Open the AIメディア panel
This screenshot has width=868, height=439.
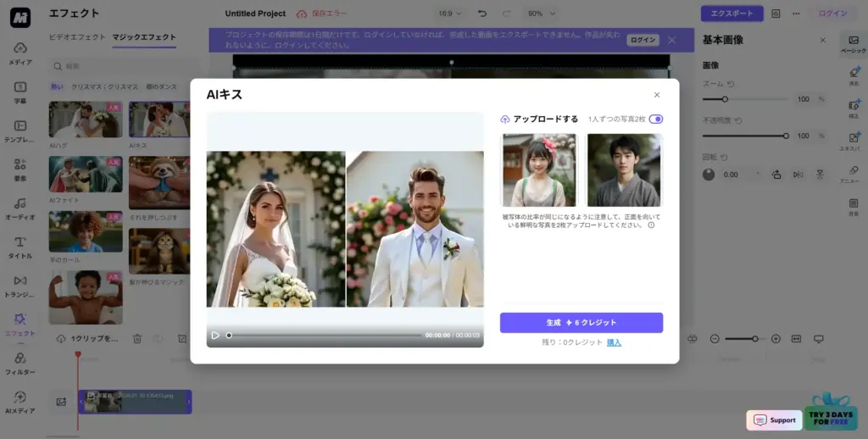[20, 403]
